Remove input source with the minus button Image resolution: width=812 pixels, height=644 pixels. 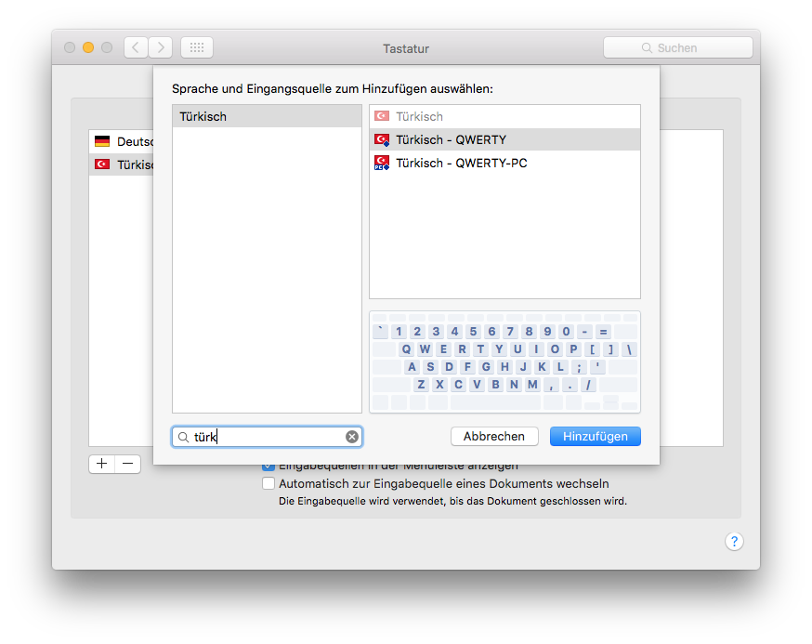tap(128, 464)
